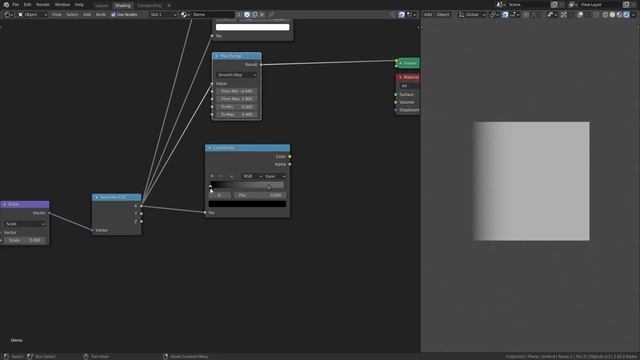Click ColorRamp Color output socket
The height and width of the screenshot is (360, 640).
290,156
